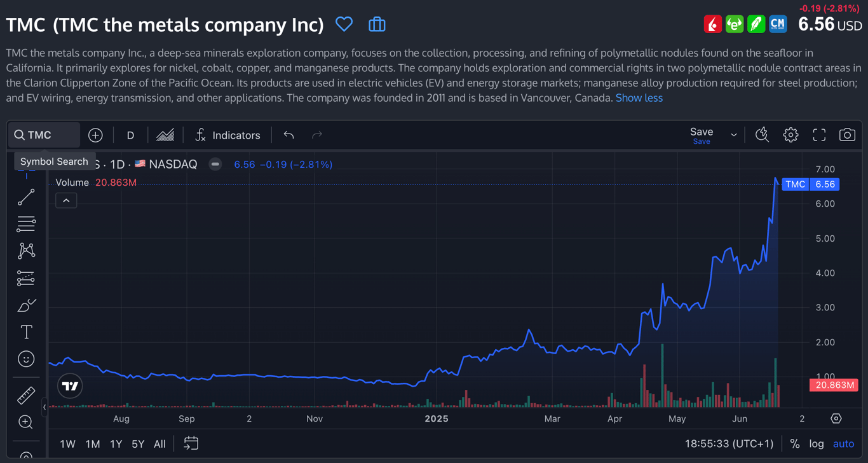
Task: Choose the text annotation tool
Action: [26, 332]
